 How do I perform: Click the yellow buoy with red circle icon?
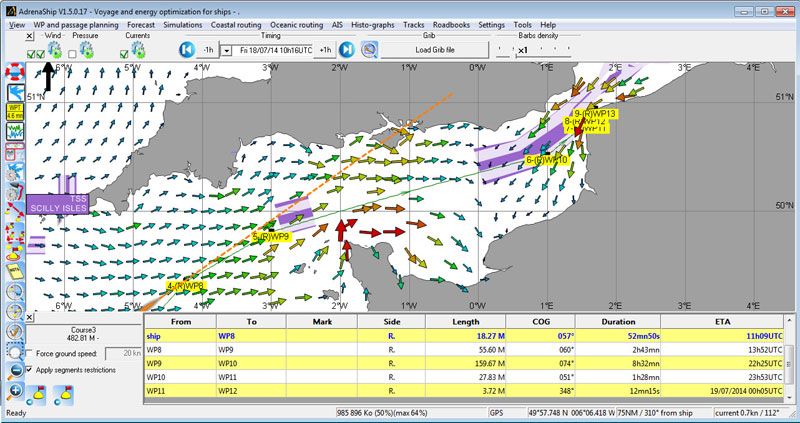[15, 251]
